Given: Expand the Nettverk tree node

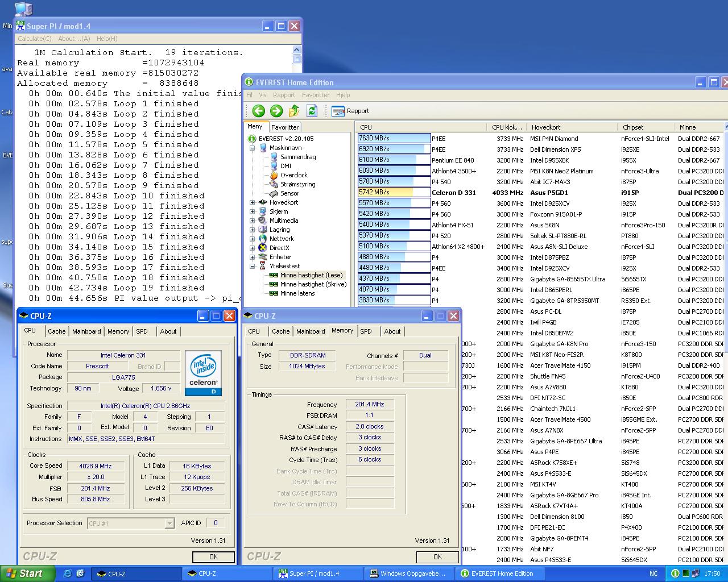Looking at the screenshot, I should (x=252, y=239).
